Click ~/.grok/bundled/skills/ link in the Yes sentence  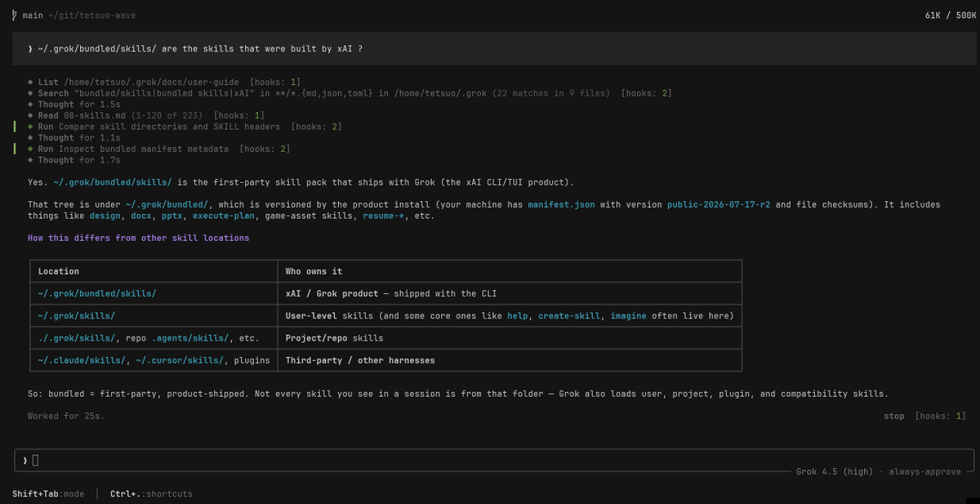point(112,182)
